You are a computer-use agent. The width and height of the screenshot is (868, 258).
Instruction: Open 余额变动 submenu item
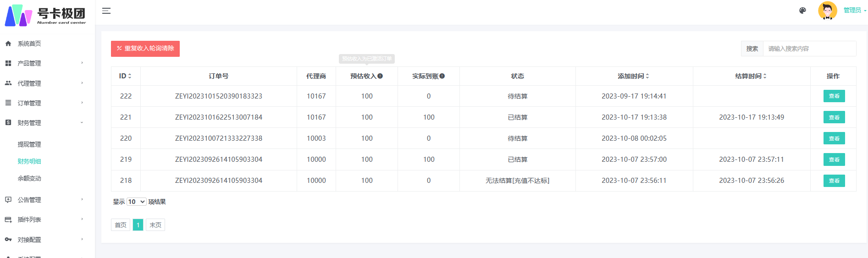point(29,178)
